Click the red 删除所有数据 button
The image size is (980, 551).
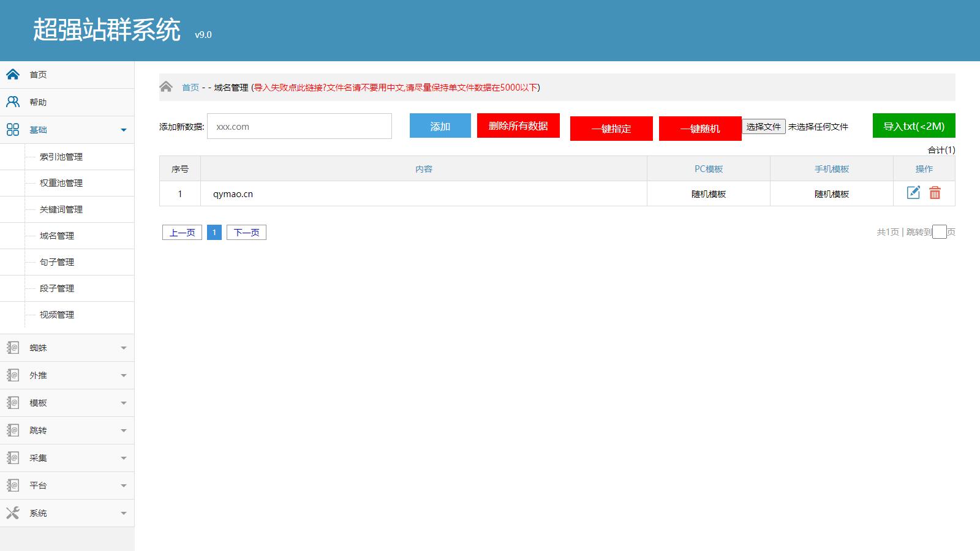(518, 126)
